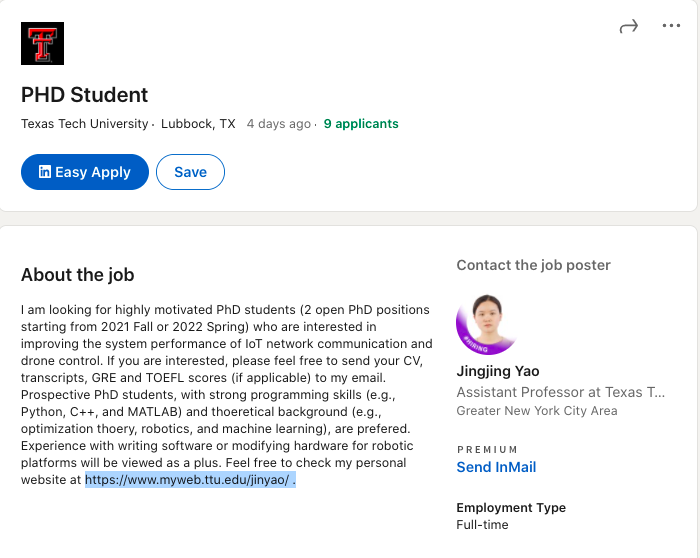This screenshot has width=700, height=558.
Task: Click the PREMIUM label
Action: 487,450
